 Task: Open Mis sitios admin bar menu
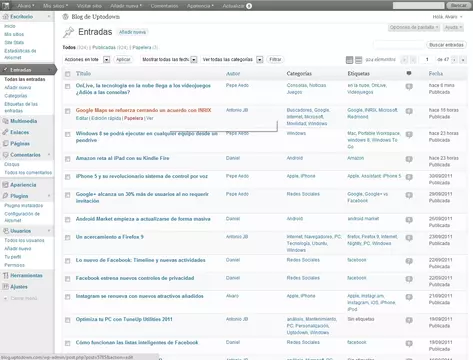coord(55,6)
